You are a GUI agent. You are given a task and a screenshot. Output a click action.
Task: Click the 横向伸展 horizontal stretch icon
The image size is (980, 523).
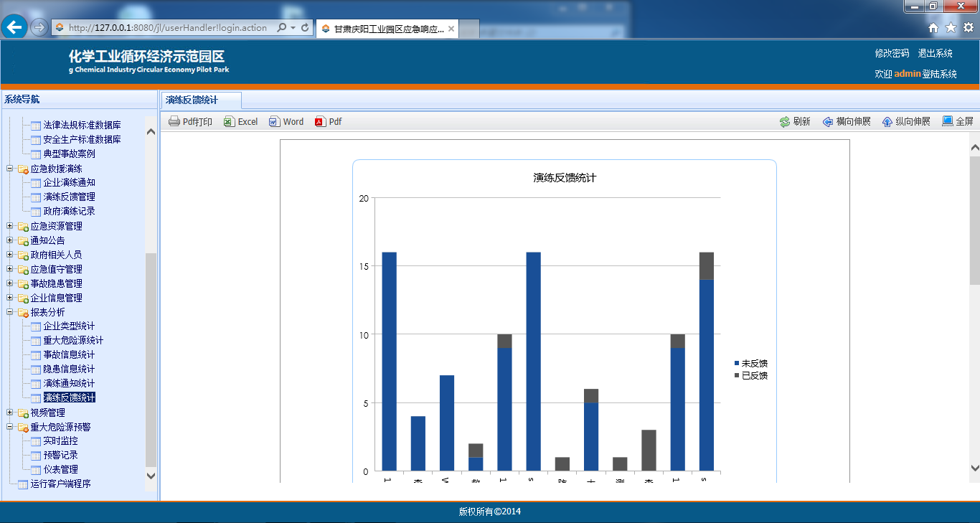[x=828, y=122]
